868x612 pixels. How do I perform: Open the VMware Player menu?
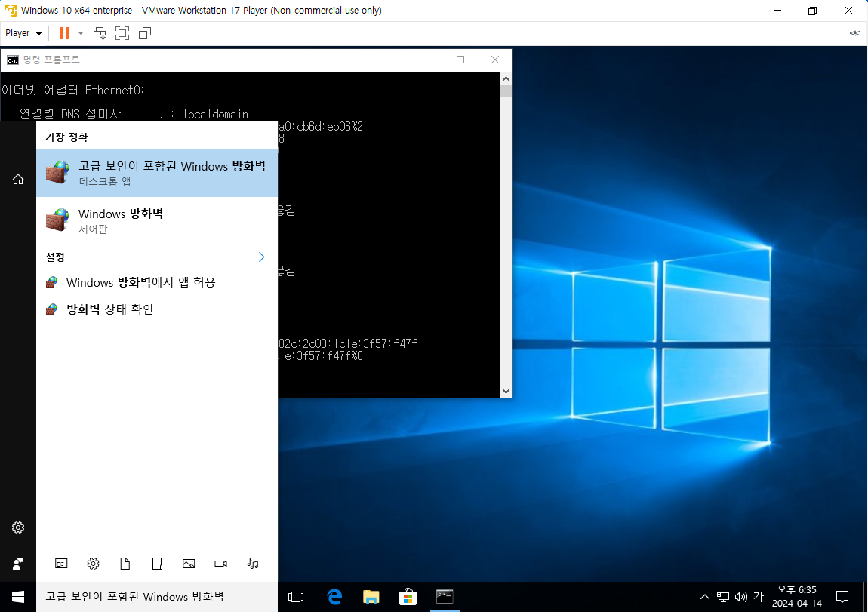(23, 33)
